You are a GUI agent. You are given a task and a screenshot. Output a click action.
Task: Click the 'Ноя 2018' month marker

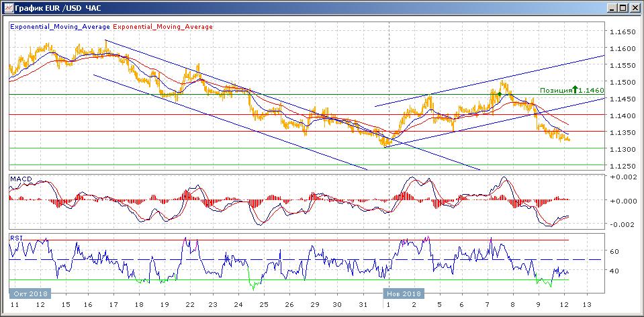(x=404, y=294)
